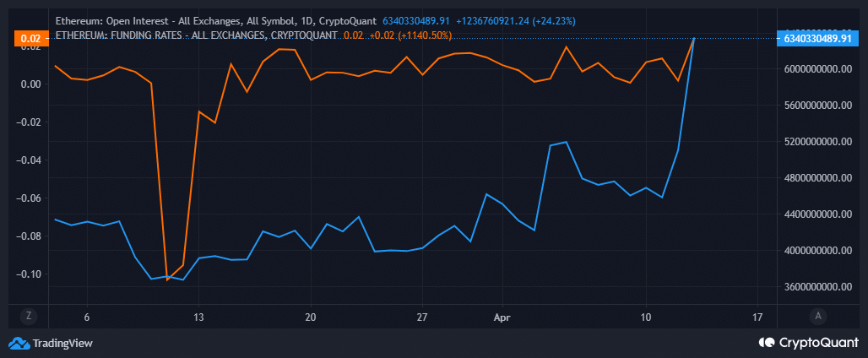868x358 pixels.
Task: Click the CryptoQuant circular logo icon
Action: point(766,343)
